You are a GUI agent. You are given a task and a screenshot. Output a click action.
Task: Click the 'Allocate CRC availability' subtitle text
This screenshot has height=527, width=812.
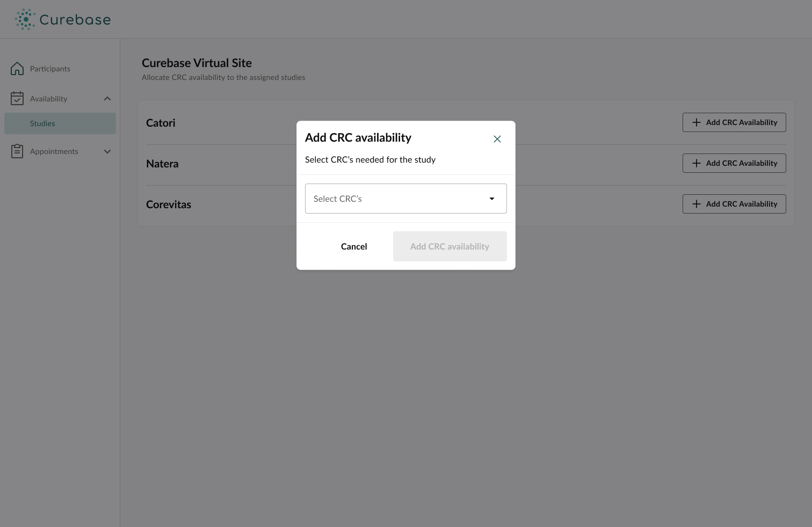[223, 77]
